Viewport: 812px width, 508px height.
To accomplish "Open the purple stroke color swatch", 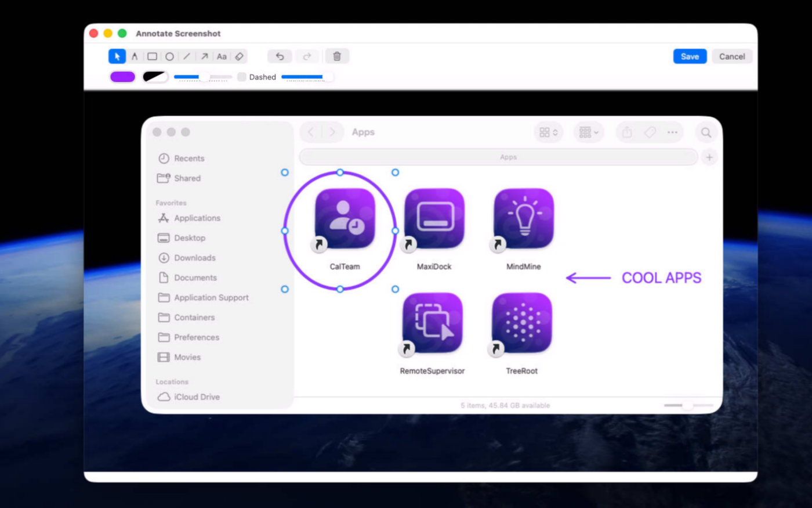I will (122, 77).
